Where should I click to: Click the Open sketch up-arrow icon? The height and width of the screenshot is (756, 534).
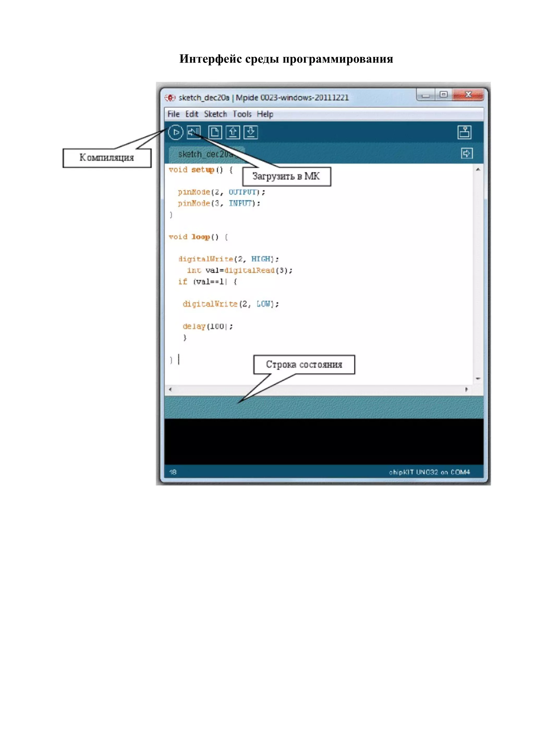[233, 132]
